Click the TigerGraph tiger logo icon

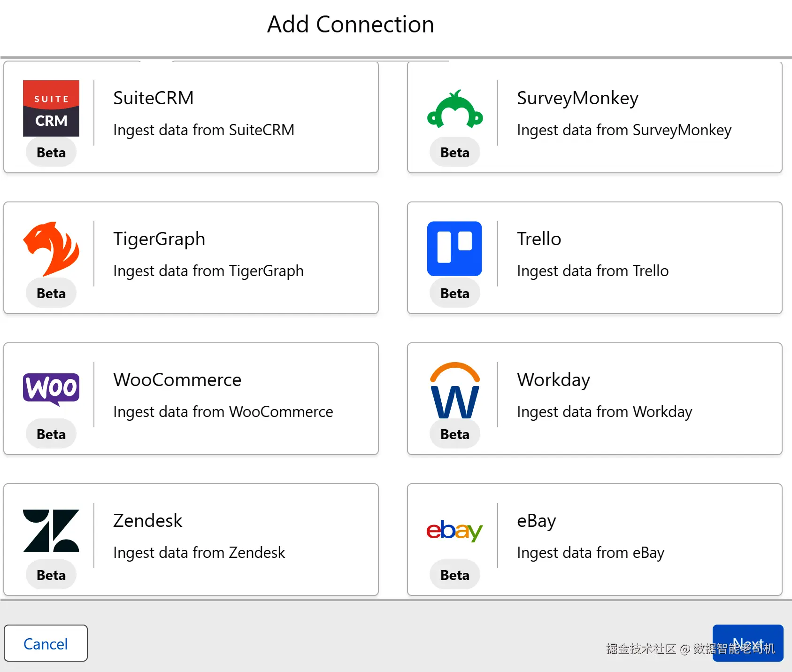pyautogui.click(x=51, y=249)
